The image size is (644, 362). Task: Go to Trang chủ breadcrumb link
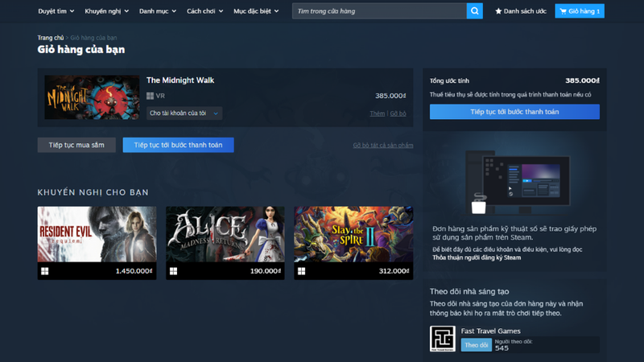tap(51, 38)
